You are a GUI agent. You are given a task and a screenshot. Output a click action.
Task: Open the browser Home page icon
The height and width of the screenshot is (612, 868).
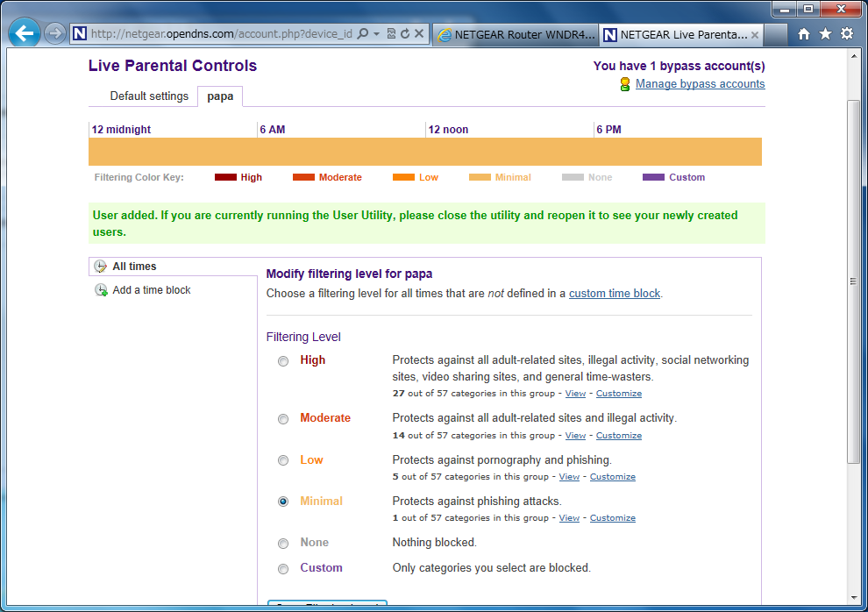804,34
